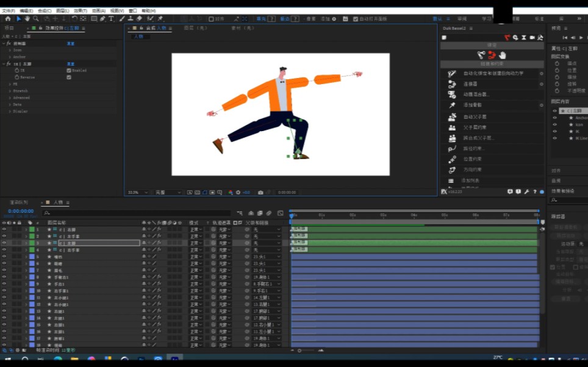The width and height of the screenshot is (588, 367).
Task: Switch to the 渲染队列 tab
Action: [x=18, y=202]
